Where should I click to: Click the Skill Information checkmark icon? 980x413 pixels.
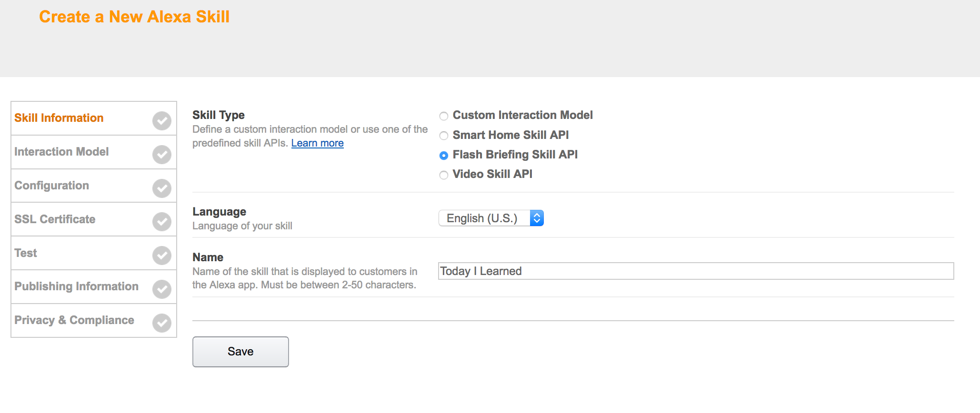pos(162,121)
